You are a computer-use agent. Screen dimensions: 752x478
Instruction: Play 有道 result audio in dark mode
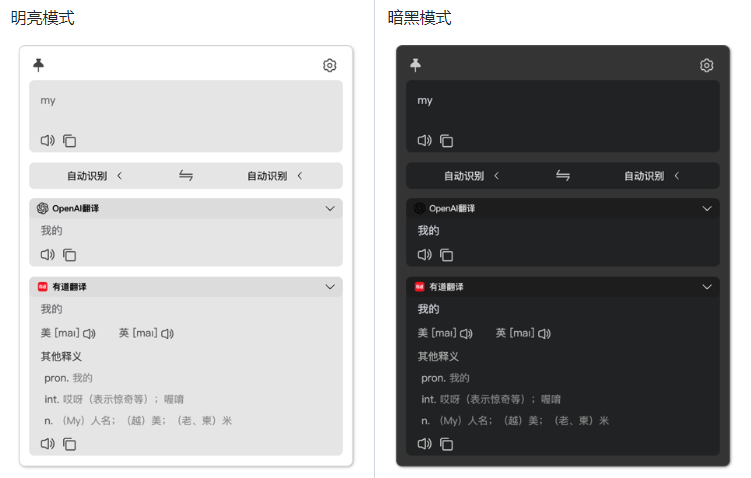(424, 443)
